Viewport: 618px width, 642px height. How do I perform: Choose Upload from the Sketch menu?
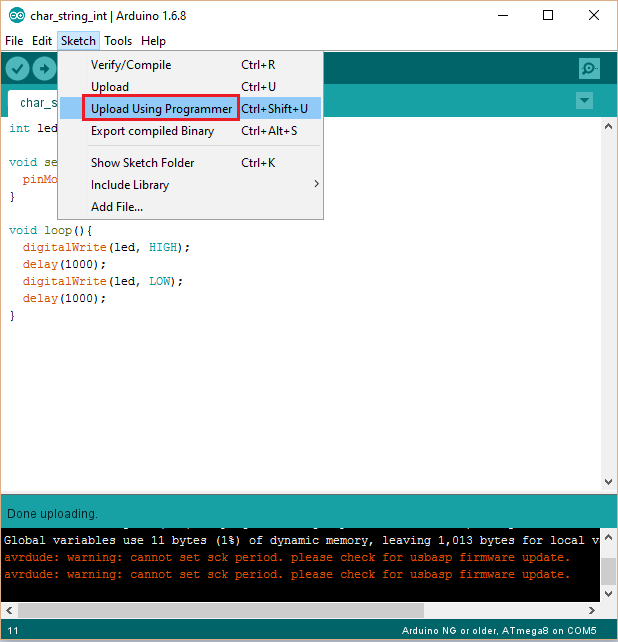click(x=190, y=87)
